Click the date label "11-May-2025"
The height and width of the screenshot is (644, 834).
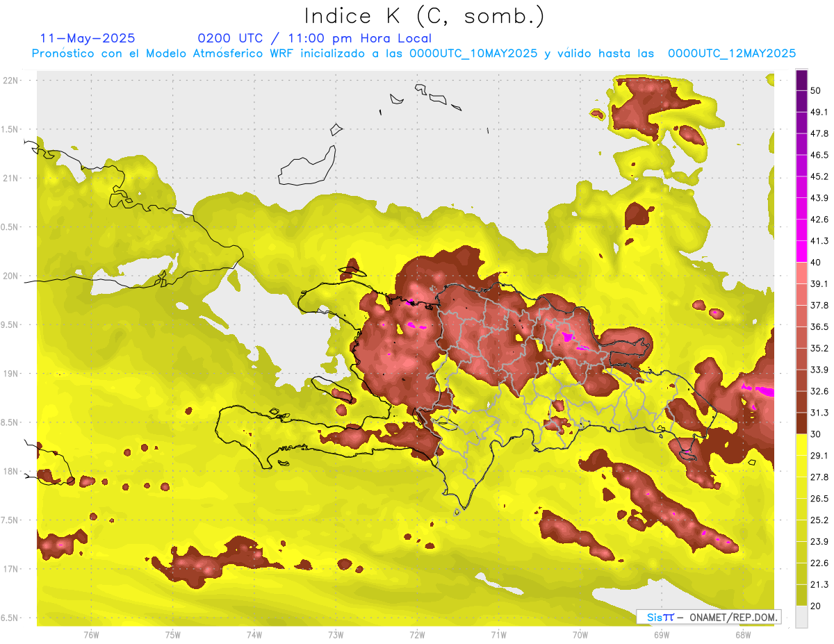click(x=88, y=38)
